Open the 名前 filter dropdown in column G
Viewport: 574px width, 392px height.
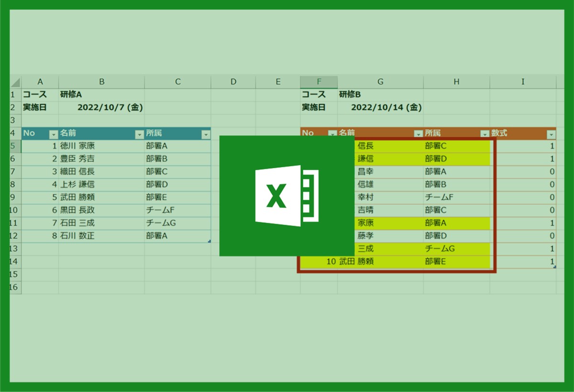[418, 134]
